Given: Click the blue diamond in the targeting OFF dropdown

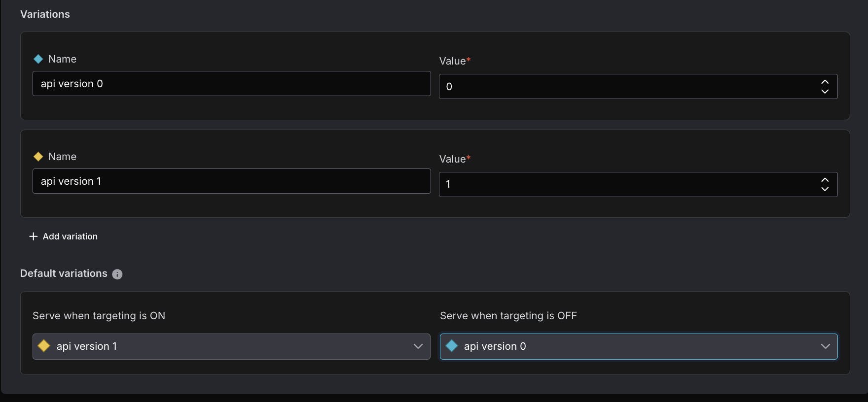Looking at the screenshot, I should (x=451, y=346).
